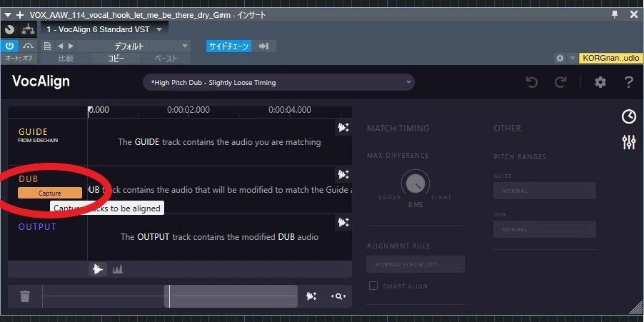Screen dimensions: 644x322
Task: Open the question mark help
Action: pyautogui.click(x=629, y=83)
